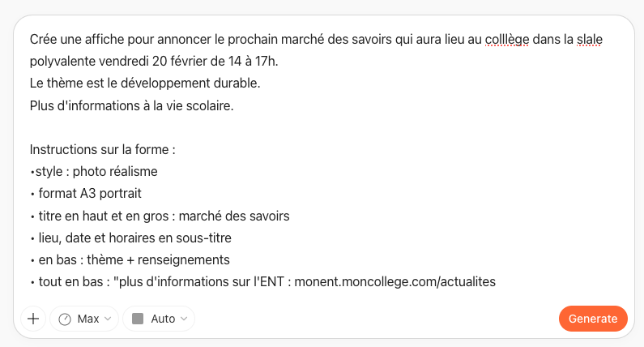Click the empty line above Instructions
The width and height of the screenshot is (644, 347).
click(x=162, y=128)
